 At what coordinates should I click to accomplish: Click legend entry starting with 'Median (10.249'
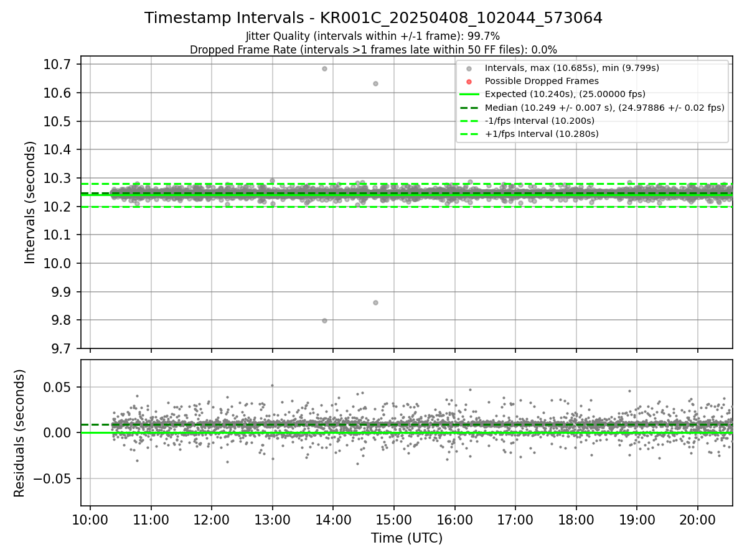pyautogui.click(x=604, y=108)
